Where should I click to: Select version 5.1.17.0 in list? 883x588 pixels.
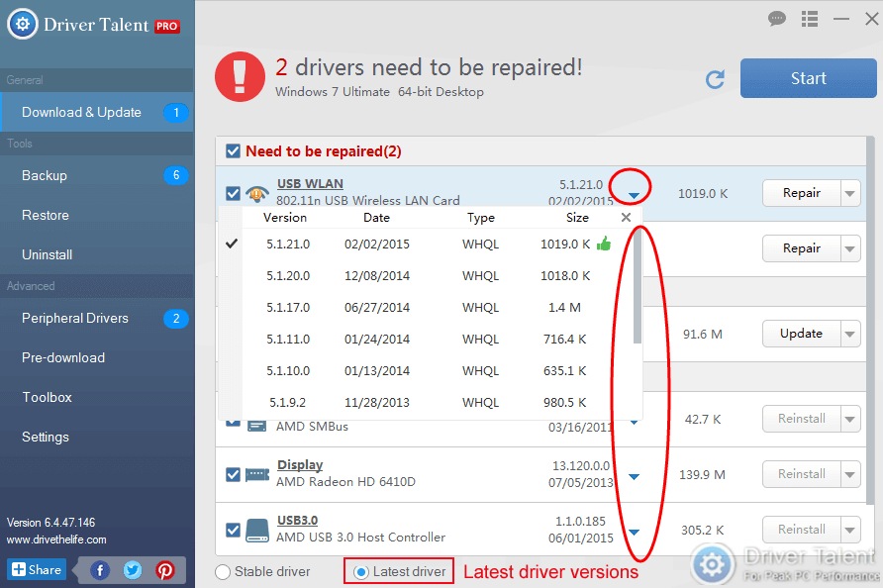click(431, 308)
